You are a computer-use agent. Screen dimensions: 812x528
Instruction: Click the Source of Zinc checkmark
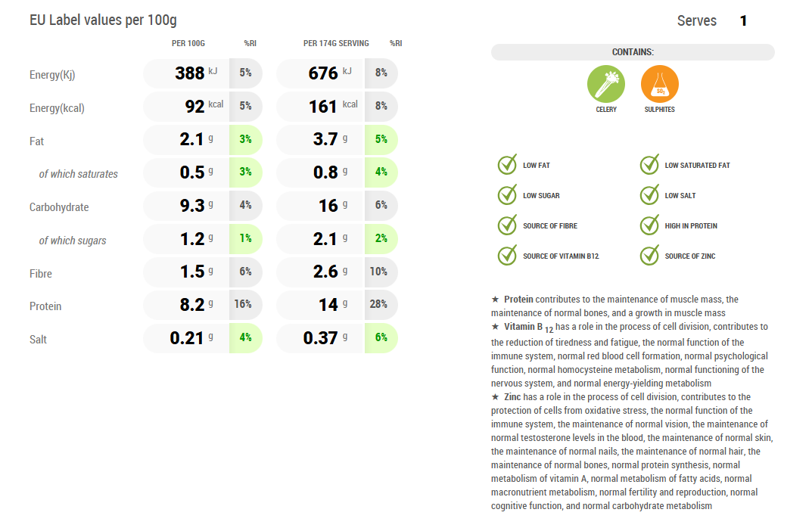(x=649, y=256)
